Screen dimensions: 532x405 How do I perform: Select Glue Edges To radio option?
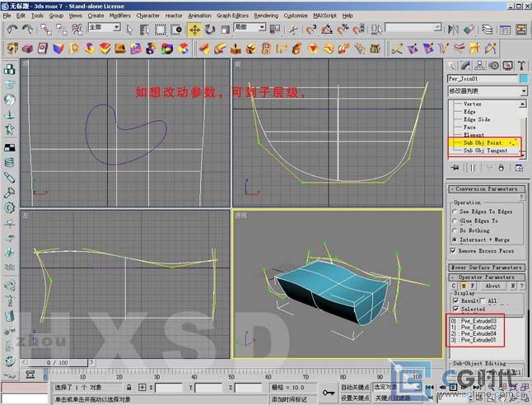click(x=455, y=221)
